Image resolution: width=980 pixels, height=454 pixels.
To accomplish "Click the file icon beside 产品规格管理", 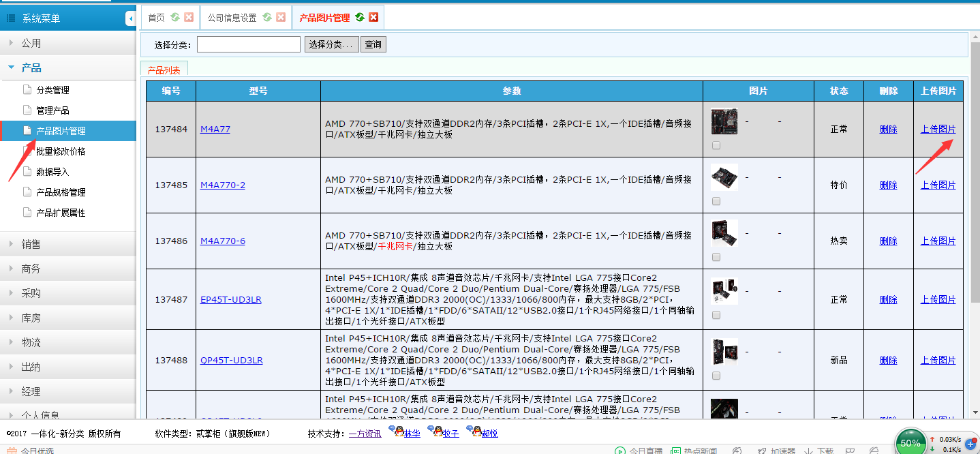I will pyautogui.click(x=27, y=192).
